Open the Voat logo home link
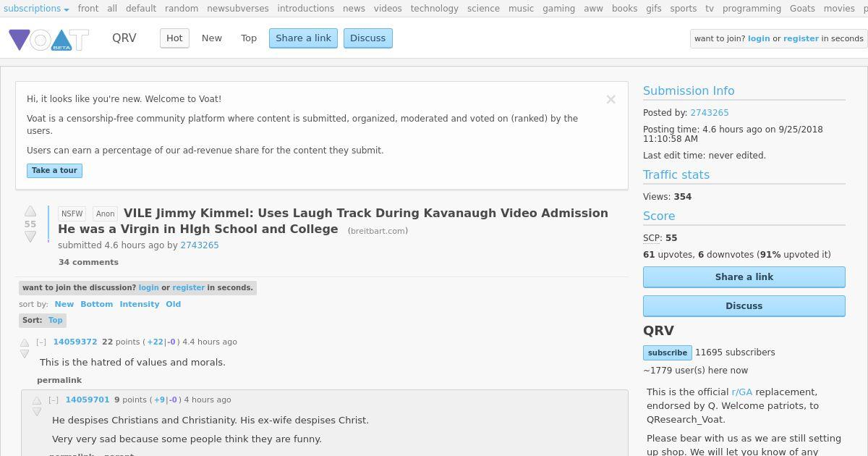Viewport: 868px width, 456px height. [48, 39]
